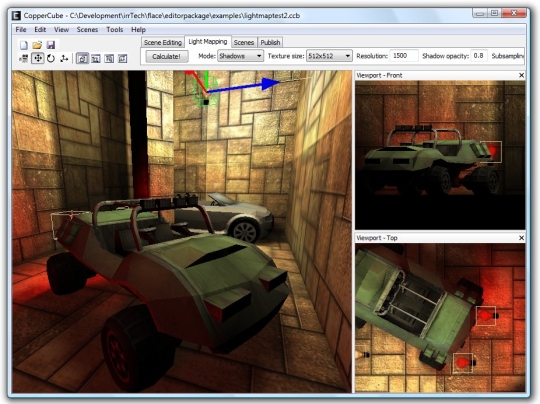Open the File menu
The height and width of the screenshot is (404, 540).
tap(21, 30)
